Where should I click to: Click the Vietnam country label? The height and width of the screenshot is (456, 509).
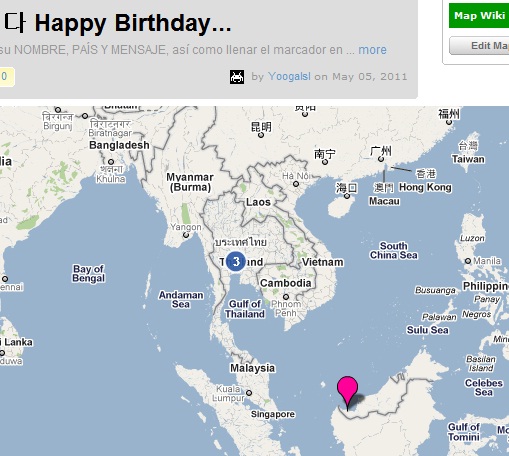point(323,262)
